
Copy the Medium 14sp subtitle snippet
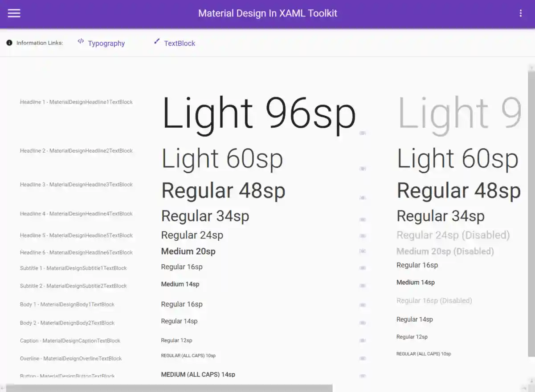(363, 285)
